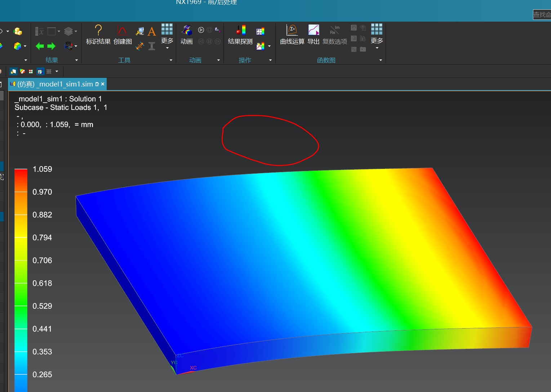Expand the 工具 group options arrow
Image resolution: width=551 pixels, height=392 pixels.
[x=171, y=60]
